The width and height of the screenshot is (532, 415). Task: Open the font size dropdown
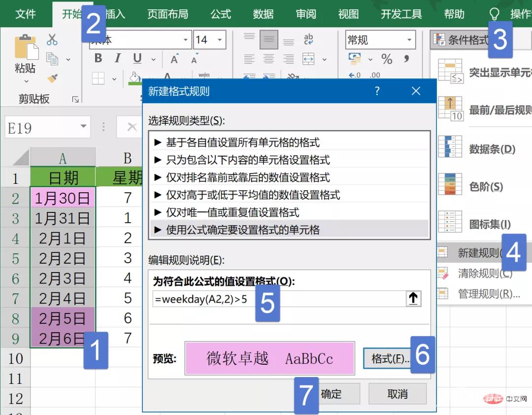[219, 40]
